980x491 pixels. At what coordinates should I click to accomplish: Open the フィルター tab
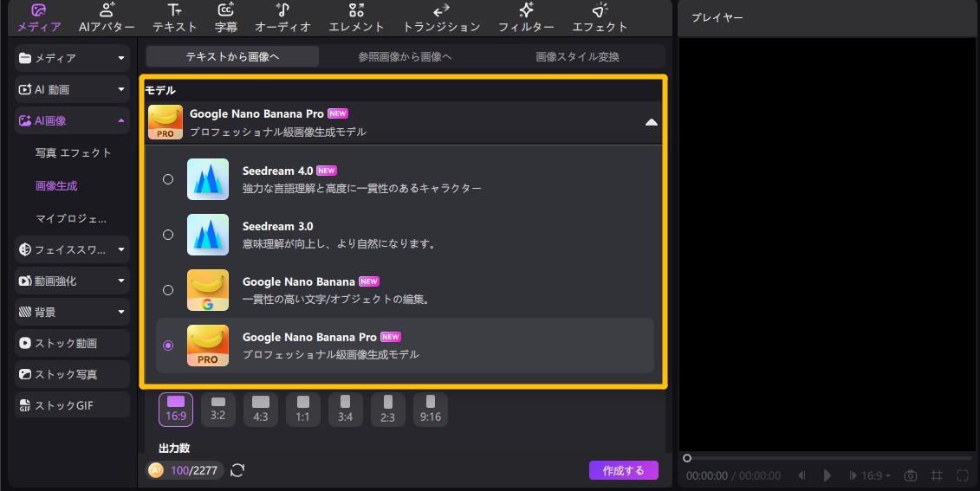[526, 17]
